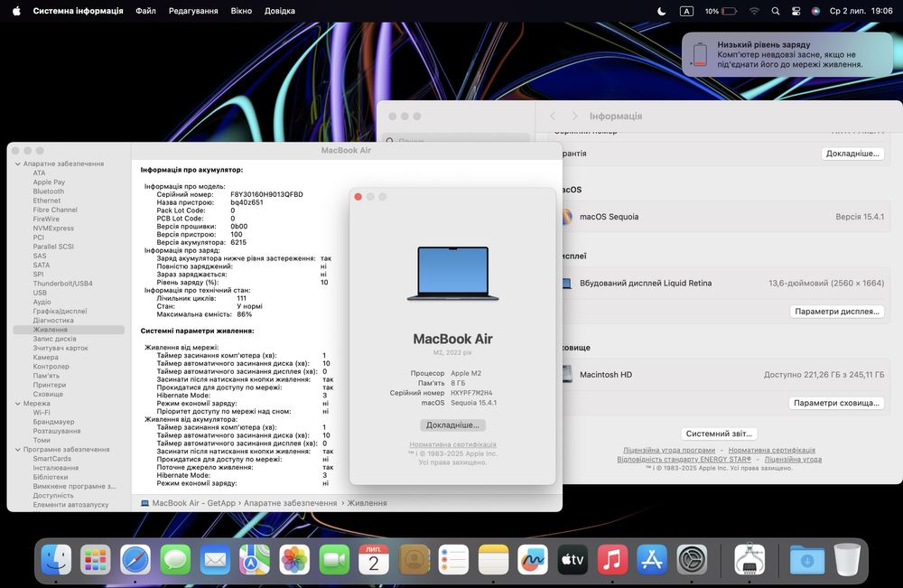Open the Довідка menu

(x=280, y=10)
